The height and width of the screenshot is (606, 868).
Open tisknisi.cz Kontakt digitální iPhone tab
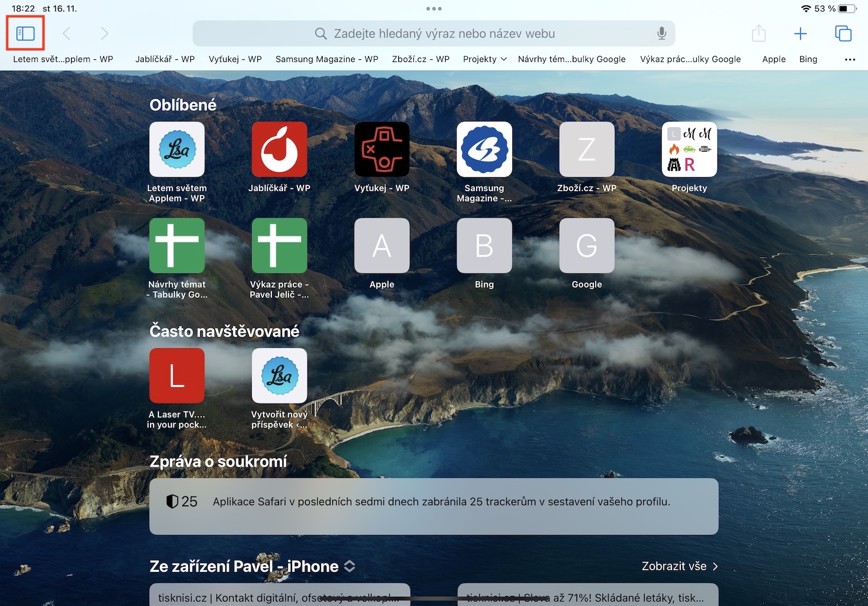tap(280, 595)
